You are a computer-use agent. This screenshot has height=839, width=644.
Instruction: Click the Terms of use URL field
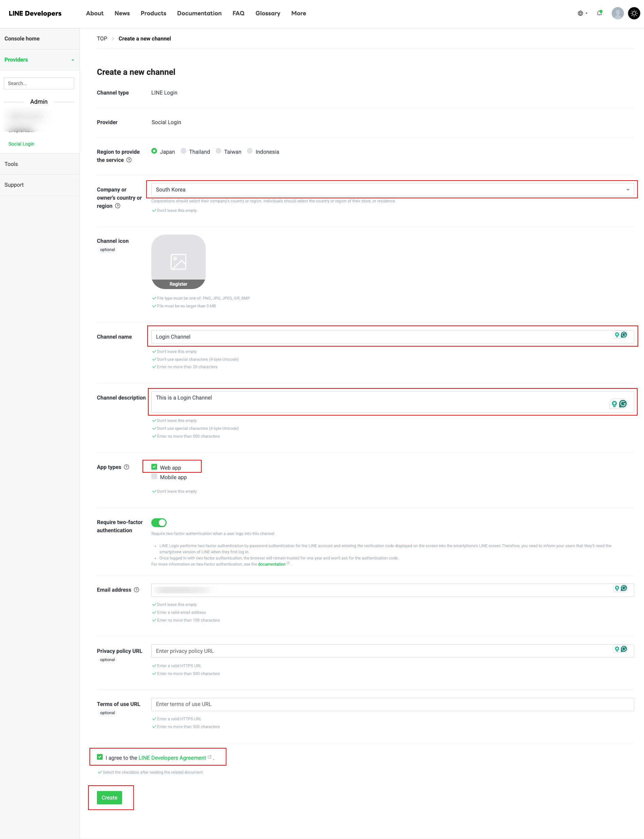click(x=392, y=704)
